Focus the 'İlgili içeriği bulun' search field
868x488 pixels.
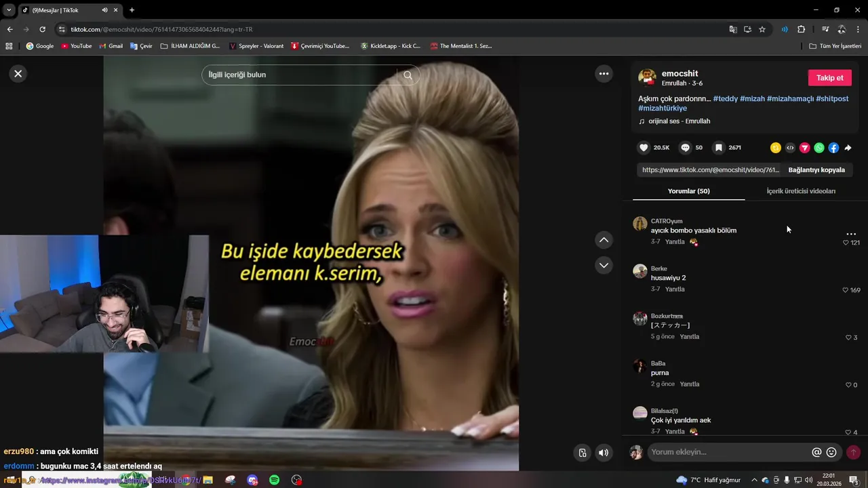pyautogui.click(x=298, y=75)
